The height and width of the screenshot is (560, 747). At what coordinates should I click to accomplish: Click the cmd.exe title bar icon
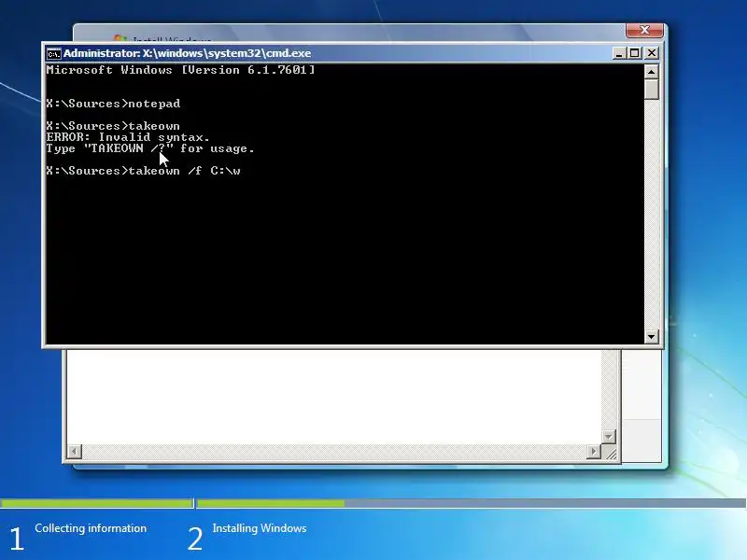[x=53, y=54]
